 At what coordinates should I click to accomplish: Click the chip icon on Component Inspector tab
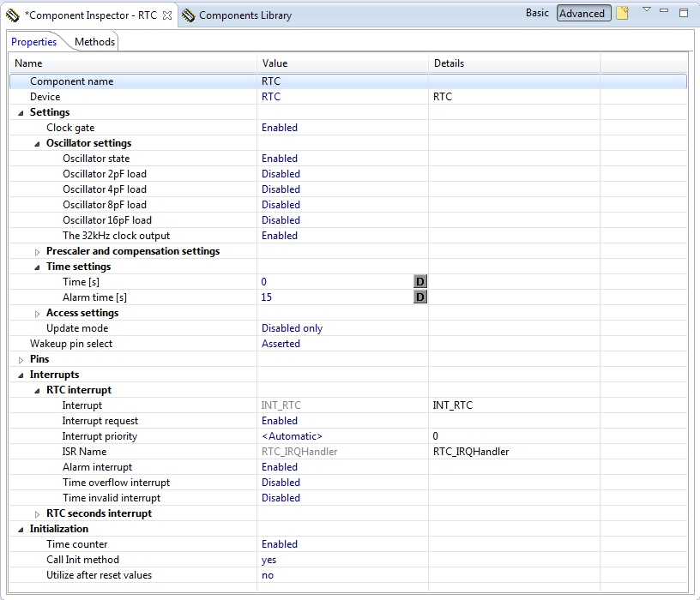pos(14,14)
